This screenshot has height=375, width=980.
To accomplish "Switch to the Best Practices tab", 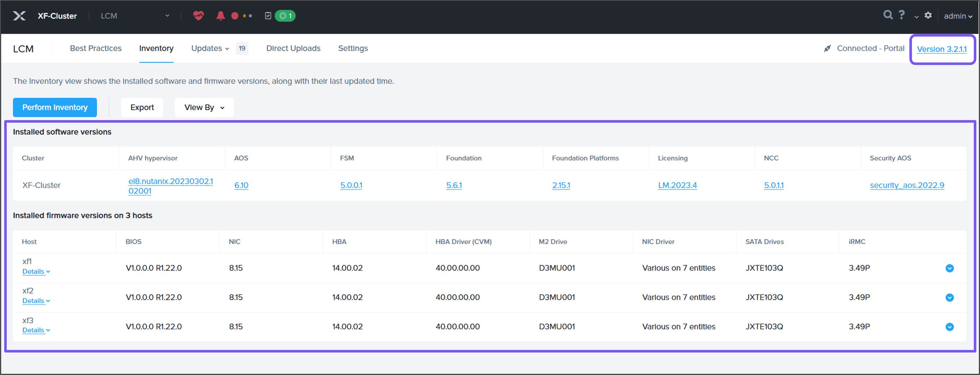I will 95,48.
